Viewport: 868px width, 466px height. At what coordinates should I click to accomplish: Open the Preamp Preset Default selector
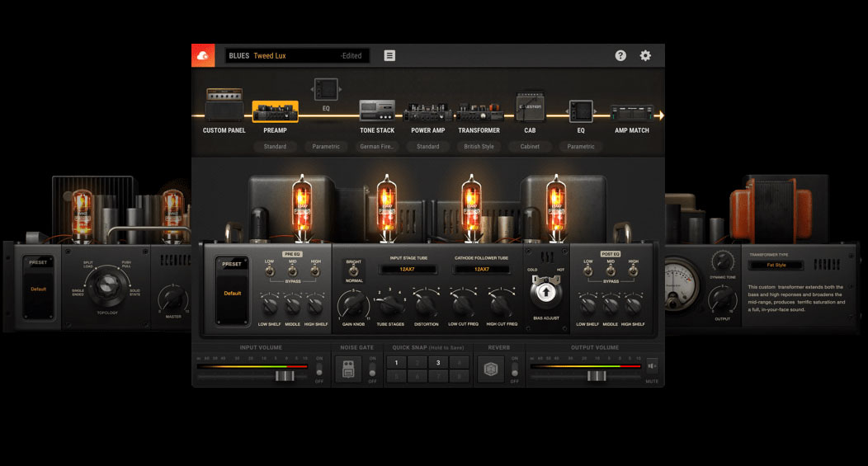(x=232, y=292)
